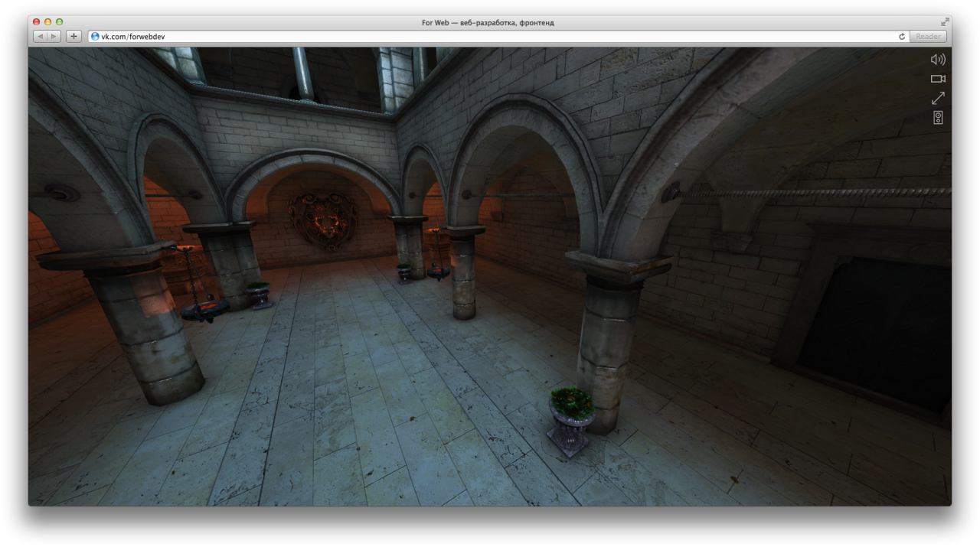Zoom the window with the green button
Viewport: 980px width, 547px height.
pos(59,22)
